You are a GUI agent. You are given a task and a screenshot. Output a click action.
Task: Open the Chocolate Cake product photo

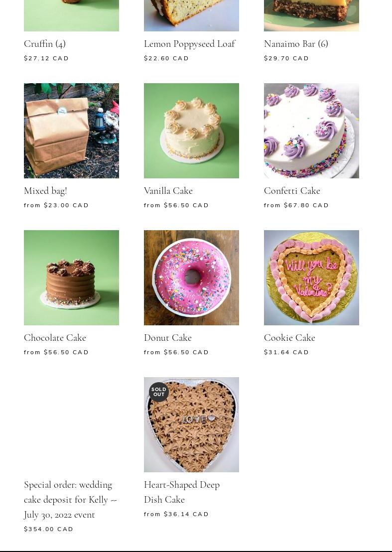click(x=71, y=277)
